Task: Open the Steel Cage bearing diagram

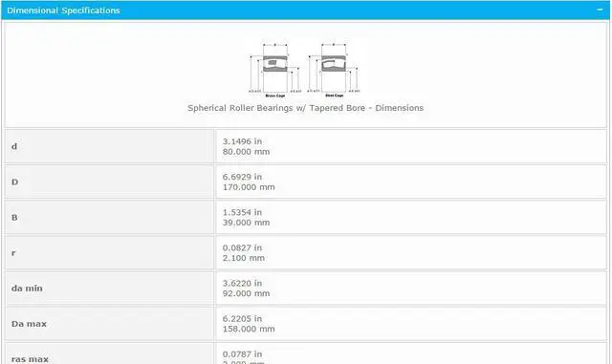Action: (x=334, y=71)
